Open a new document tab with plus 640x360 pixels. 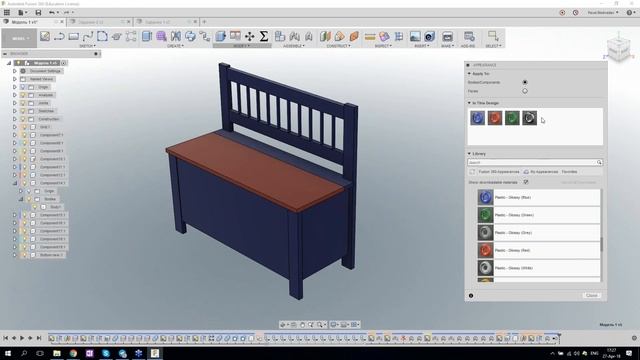(x=204, y=22)
